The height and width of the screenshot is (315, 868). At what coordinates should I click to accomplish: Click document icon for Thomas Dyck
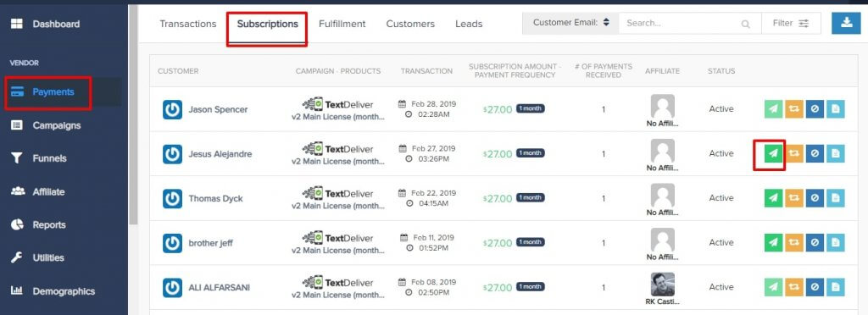(835, 198)
